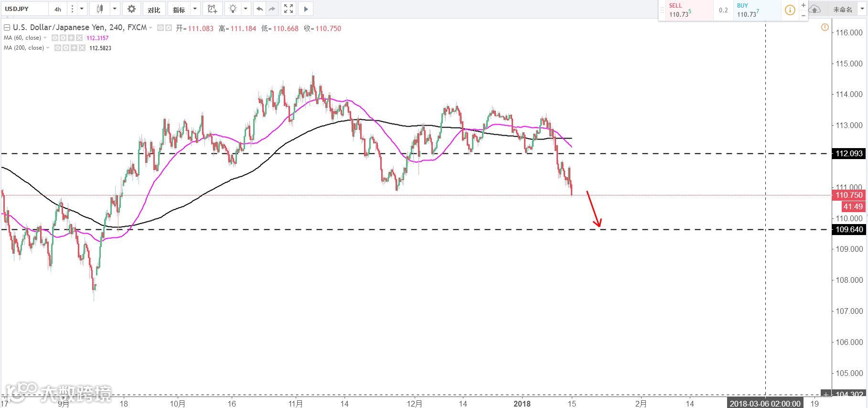868x408 pixels.
Task: Hide the MA (60, close) indicator
Action: 54,38
